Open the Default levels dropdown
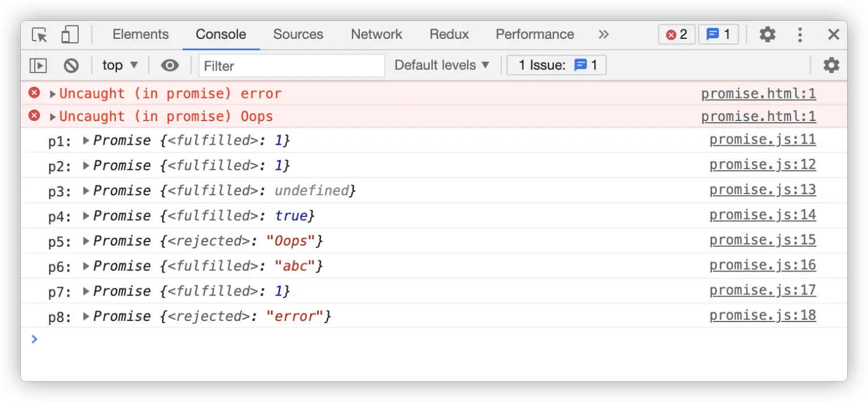Image resolution: width=868 pixels, height=402 pixels. 442,65
